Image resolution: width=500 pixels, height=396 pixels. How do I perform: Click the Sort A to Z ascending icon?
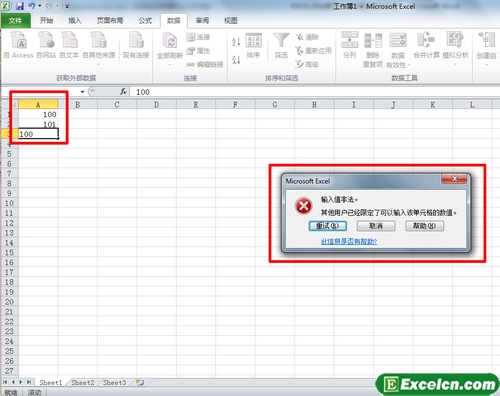tap(236, 42)
